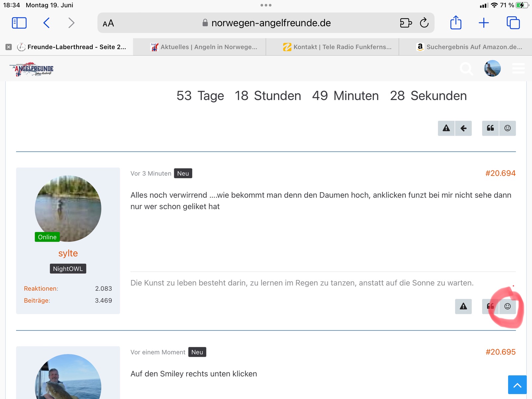The width and height of the screenshot is (532, 399).
Task: Open the Share sheet
Action: pos(456,23)
